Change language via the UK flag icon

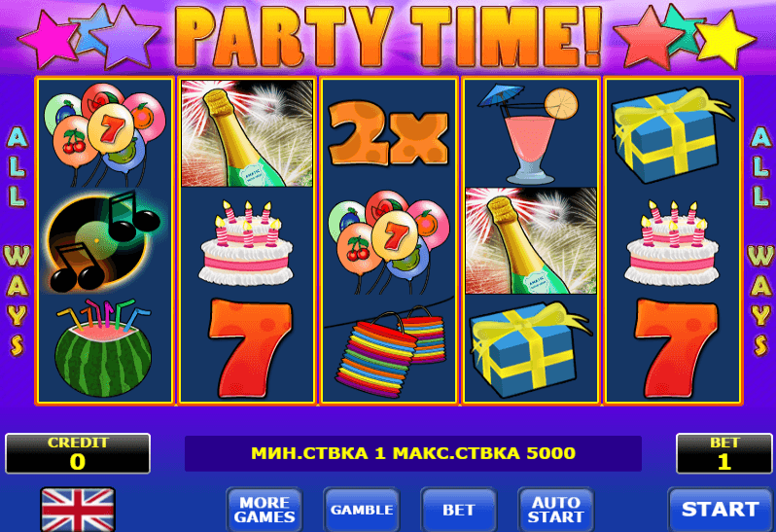tap(78, 510)
